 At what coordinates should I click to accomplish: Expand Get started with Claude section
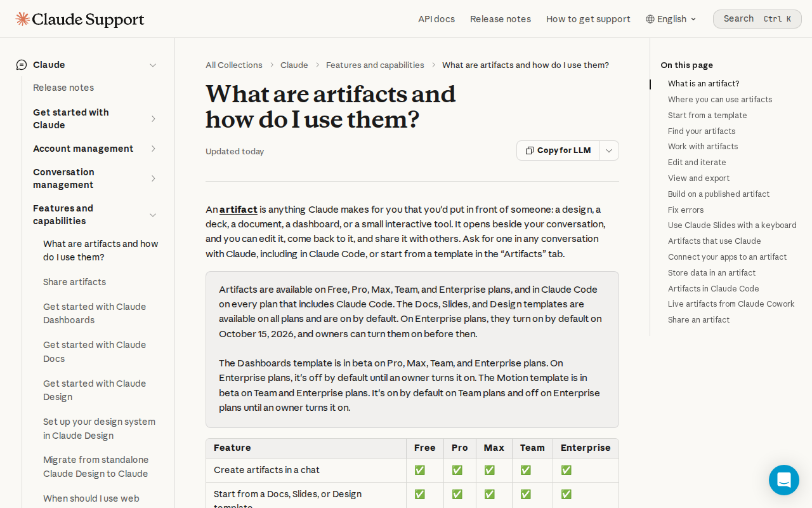pyautogui.click(x=153, y=119)
